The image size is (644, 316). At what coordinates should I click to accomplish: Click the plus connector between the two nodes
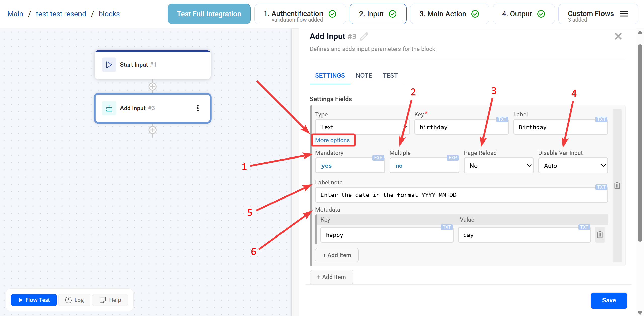(x=153, y=87)
